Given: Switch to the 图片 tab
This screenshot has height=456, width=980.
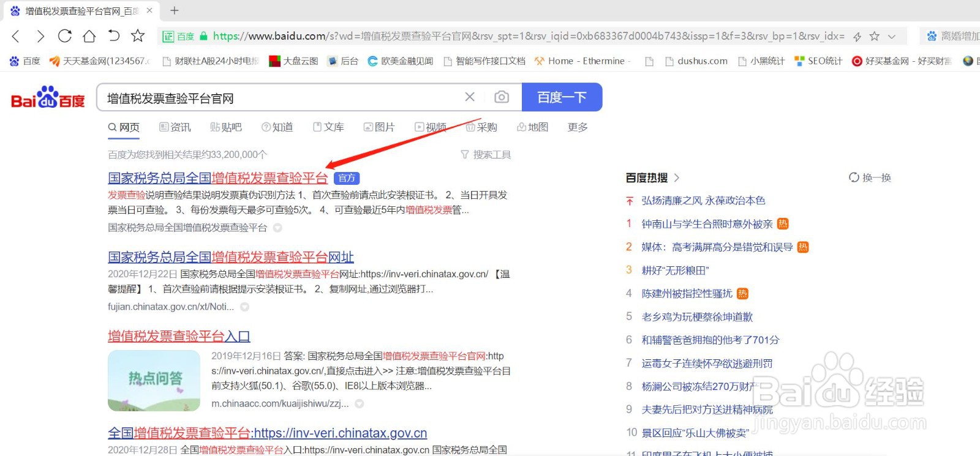Looking at the screenshot, I should (x=379, y=127).
